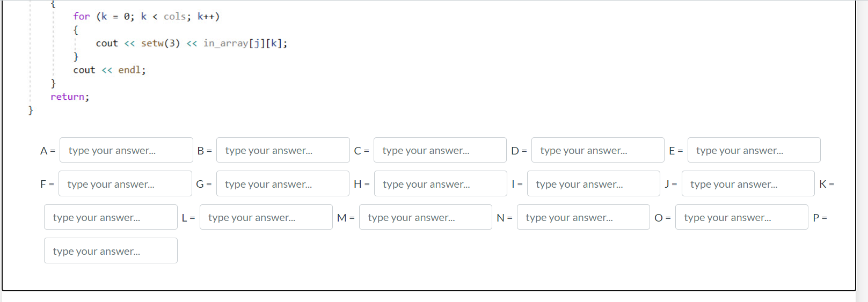Click into the L answer field

tap(266, 217)
